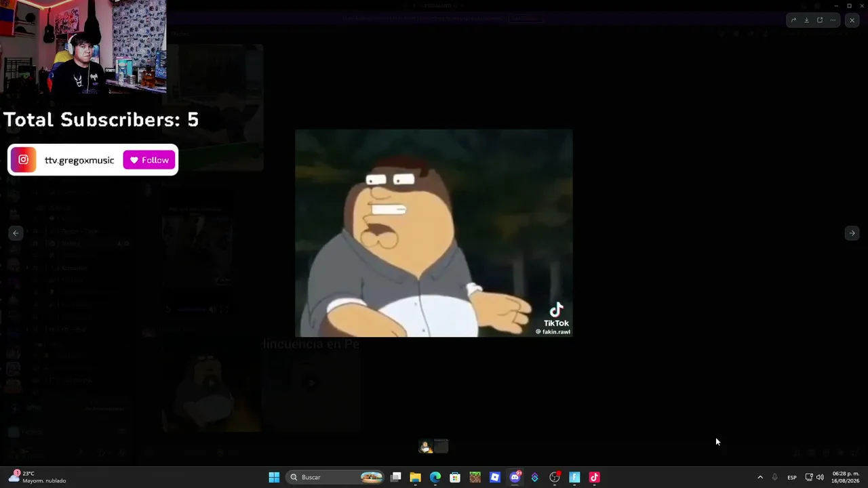The height and width of the screenshot is (488, 868).
Task: Go to the previous media item
Action: 16,233
